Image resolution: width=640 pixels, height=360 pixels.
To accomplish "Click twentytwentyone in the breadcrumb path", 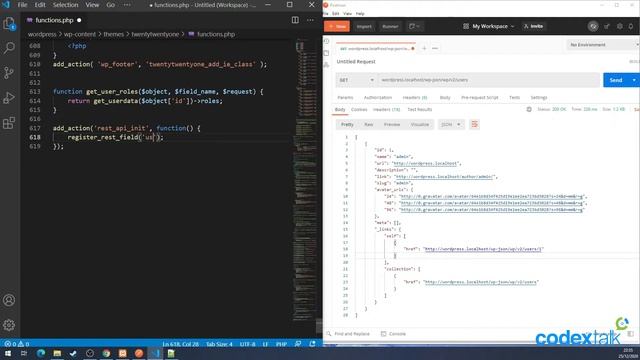I will pyautogui.click(x=155, y=34).
